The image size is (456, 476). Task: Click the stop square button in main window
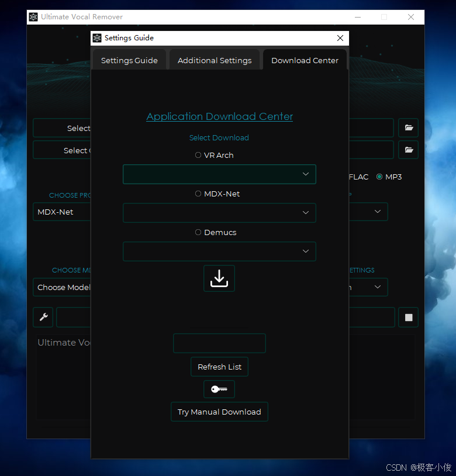(x=409, y=317)
